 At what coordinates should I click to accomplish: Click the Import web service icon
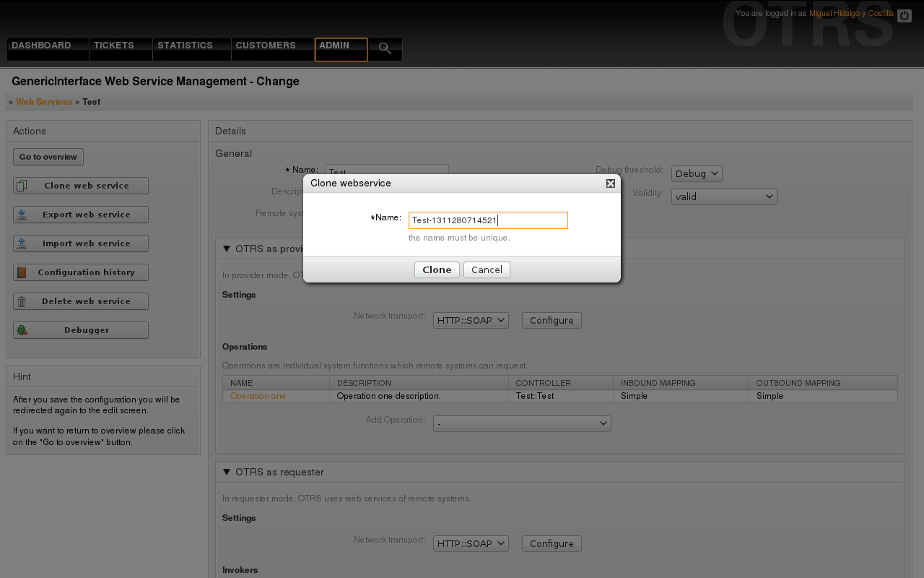tap(22, 243)
